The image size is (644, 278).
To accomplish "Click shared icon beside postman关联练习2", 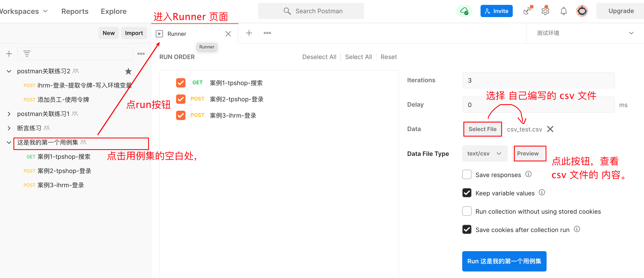I will pos(75,71).
